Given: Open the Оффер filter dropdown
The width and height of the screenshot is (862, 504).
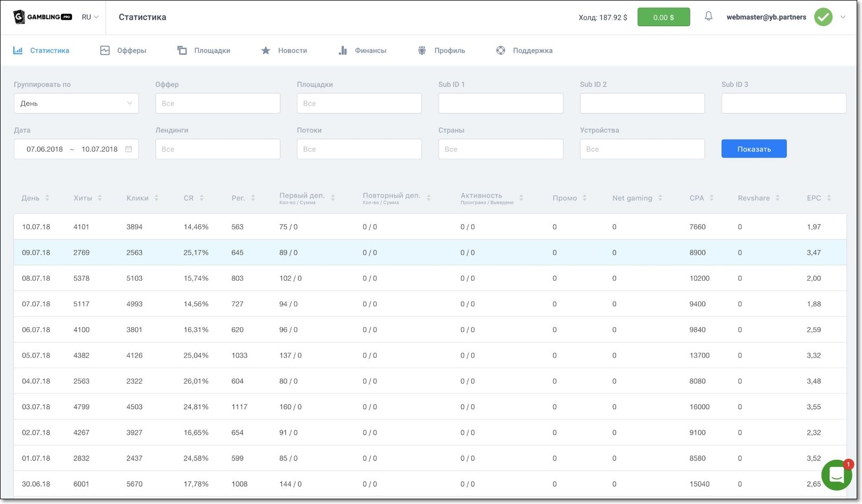Looking at the screenshot, I should 217,103.
